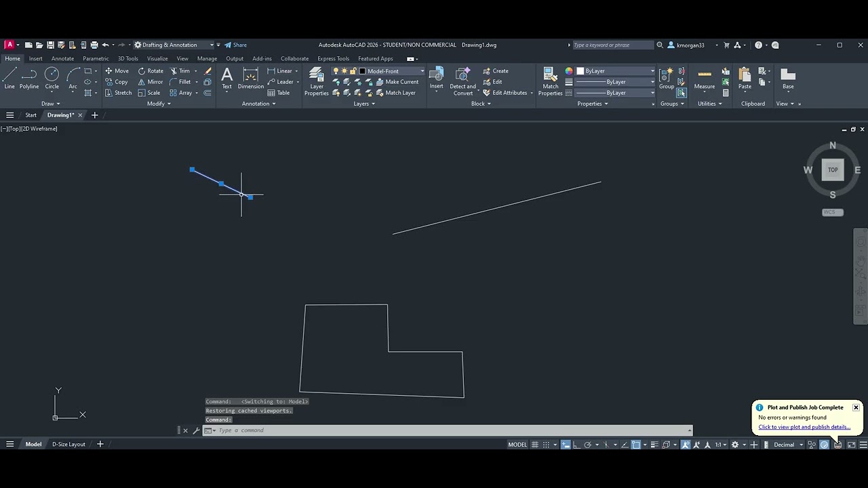Select the Line drawing tool

(x=9, y=78)
